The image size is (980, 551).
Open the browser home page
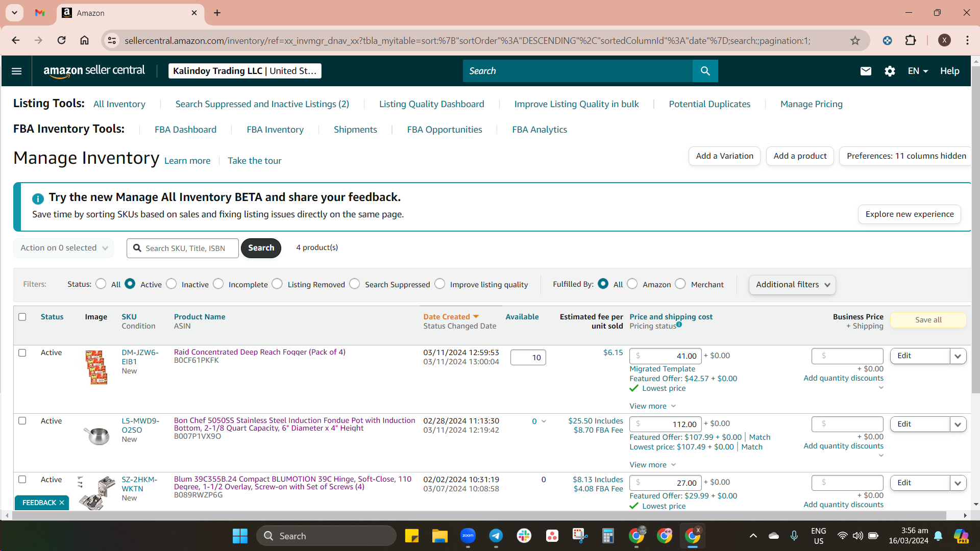pos(85,40)
